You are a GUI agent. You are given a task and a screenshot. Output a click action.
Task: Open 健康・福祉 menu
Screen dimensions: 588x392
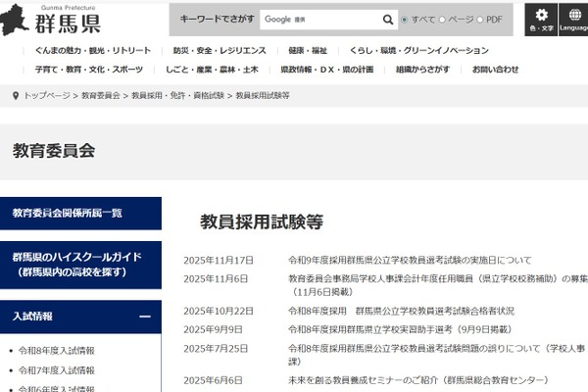308,50
